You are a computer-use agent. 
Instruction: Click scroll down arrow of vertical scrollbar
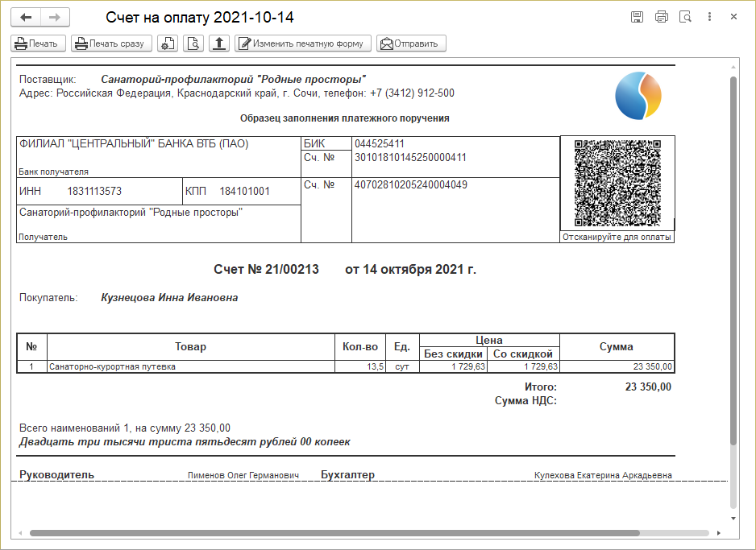click(x=733, y=519)
